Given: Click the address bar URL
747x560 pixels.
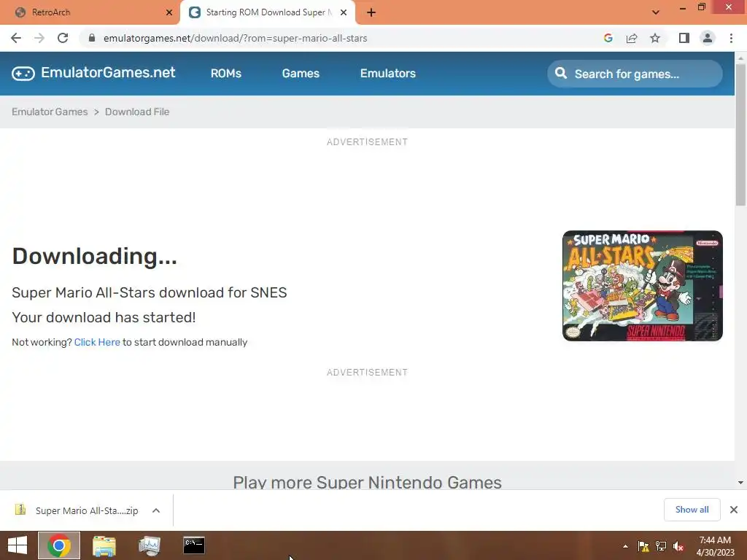Looking at the screenshot, I should click(236, 38).
